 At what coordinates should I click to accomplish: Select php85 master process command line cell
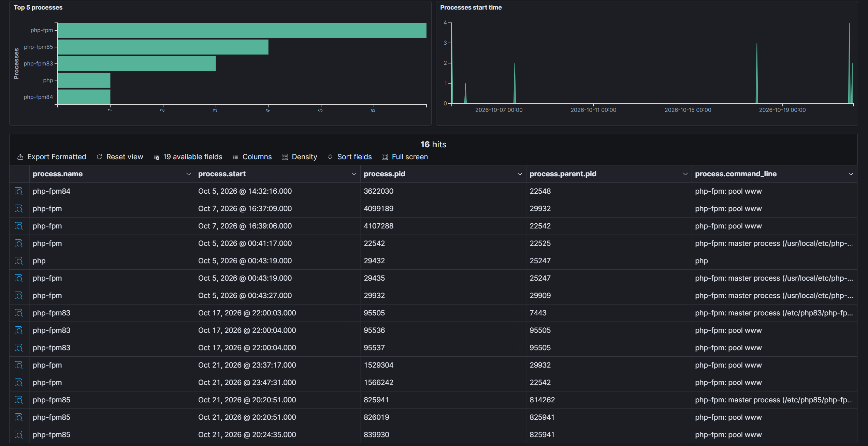click(774, 400)
